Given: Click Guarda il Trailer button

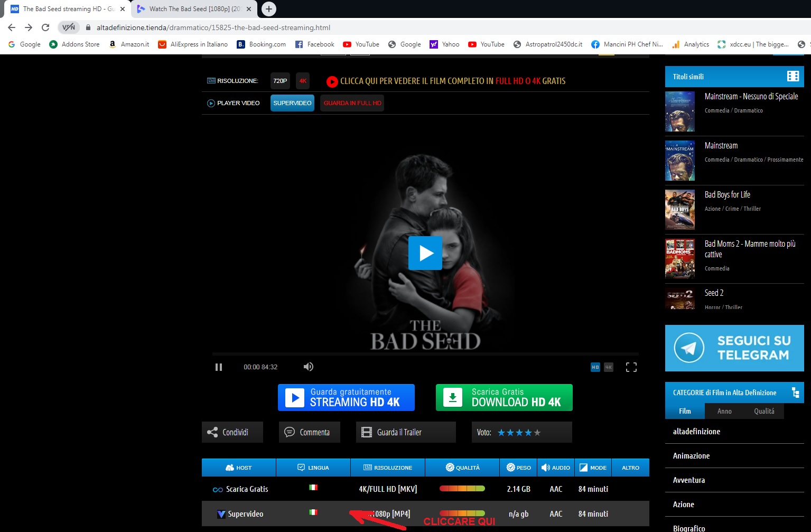Looking at the screenshot, I should [x=406, y=432].
